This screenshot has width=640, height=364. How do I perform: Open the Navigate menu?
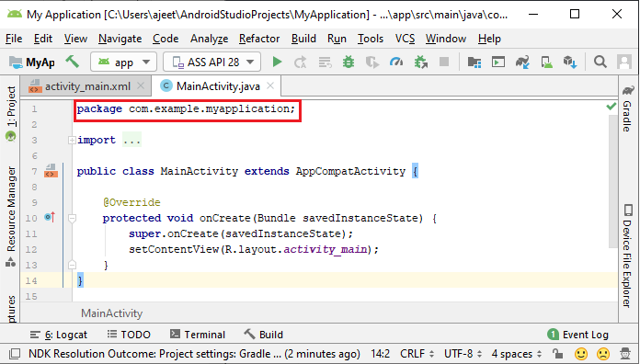(120, 39)
